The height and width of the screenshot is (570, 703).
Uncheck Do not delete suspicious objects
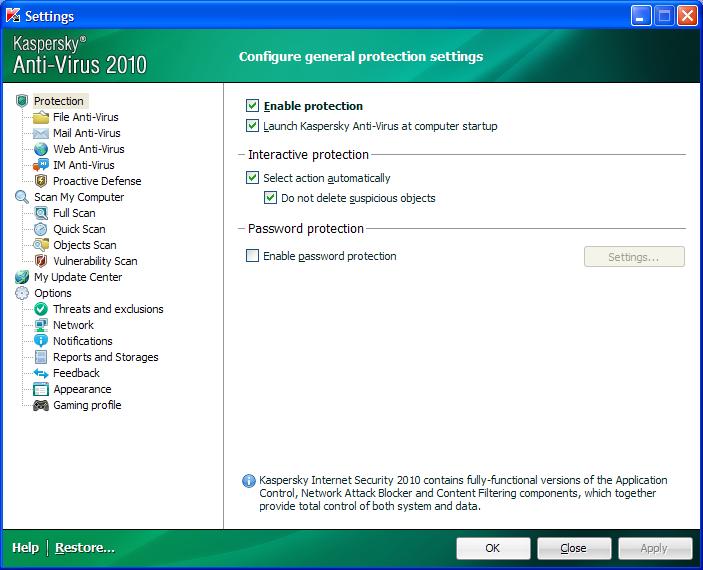coord(270,197)
